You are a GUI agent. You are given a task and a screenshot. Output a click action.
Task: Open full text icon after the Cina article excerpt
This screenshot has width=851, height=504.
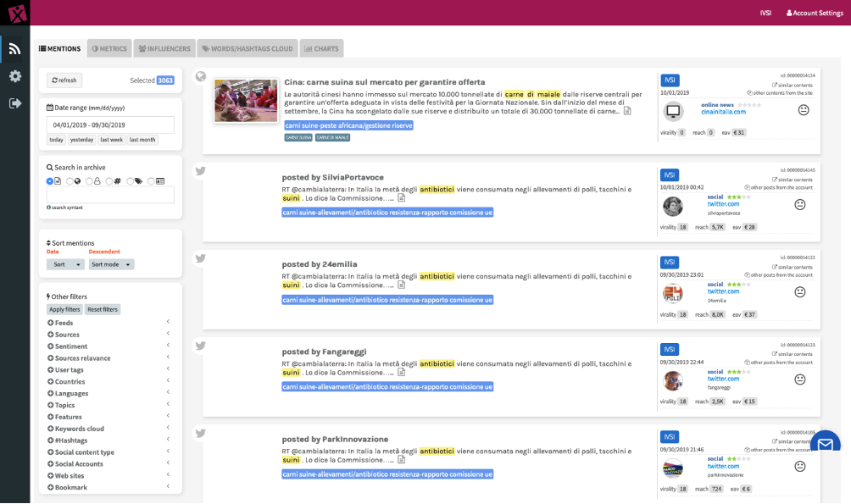click(627, 111)
